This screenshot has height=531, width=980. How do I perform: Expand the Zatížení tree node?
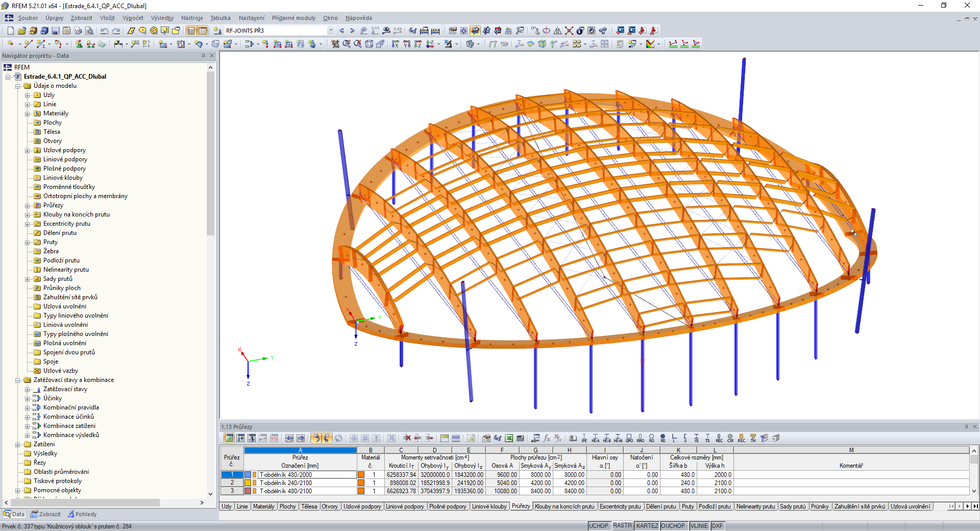tap(18, 444)
